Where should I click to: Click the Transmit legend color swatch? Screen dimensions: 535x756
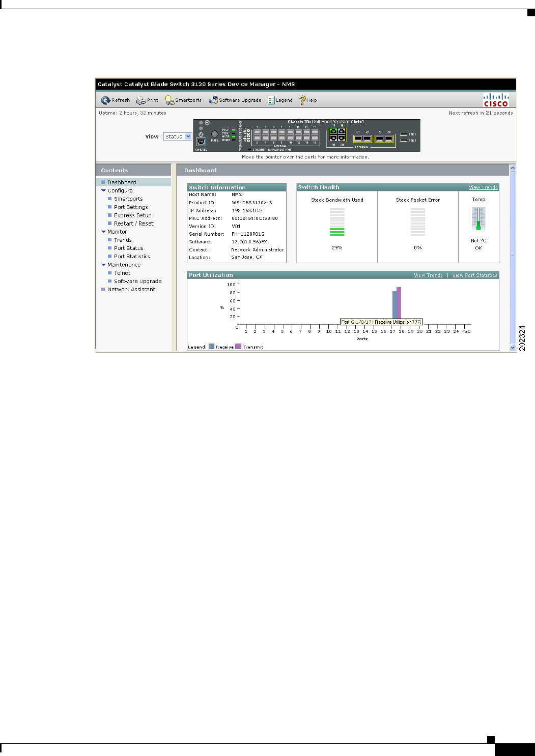(238, 347)
